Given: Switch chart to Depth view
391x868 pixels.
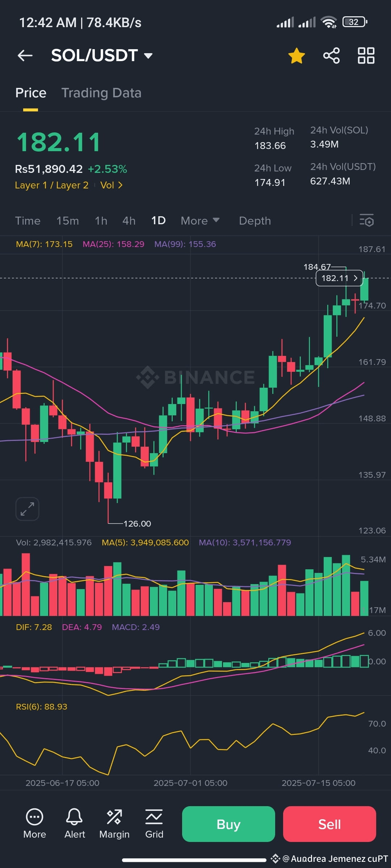Looking at the screenshot, I should pos(255,221).
